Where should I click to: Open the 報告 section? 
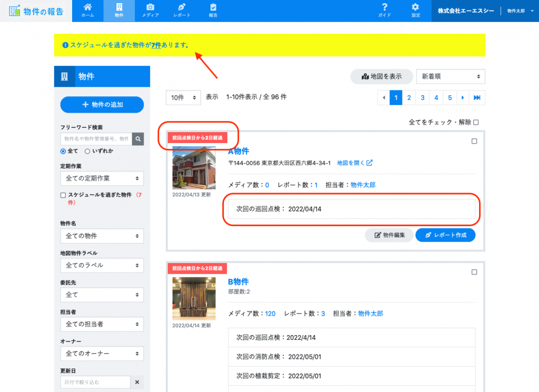(213, 11)
